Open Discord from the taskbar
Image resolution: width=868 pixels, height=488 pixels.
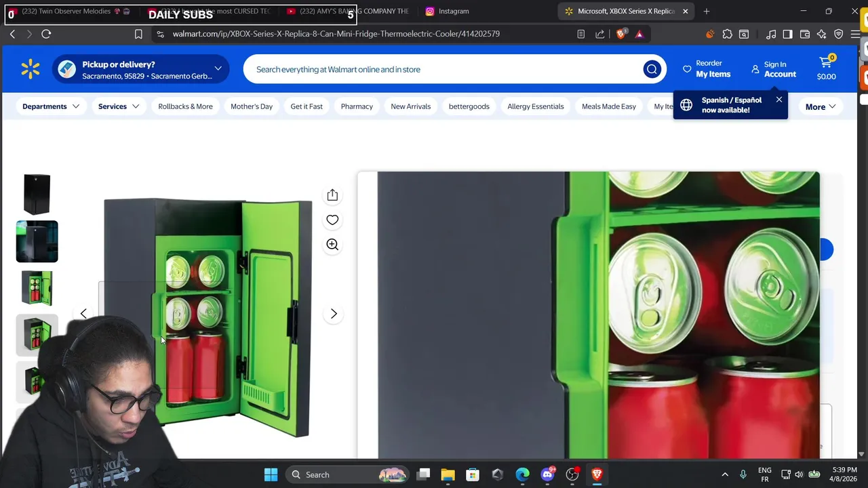pos(547,474)
